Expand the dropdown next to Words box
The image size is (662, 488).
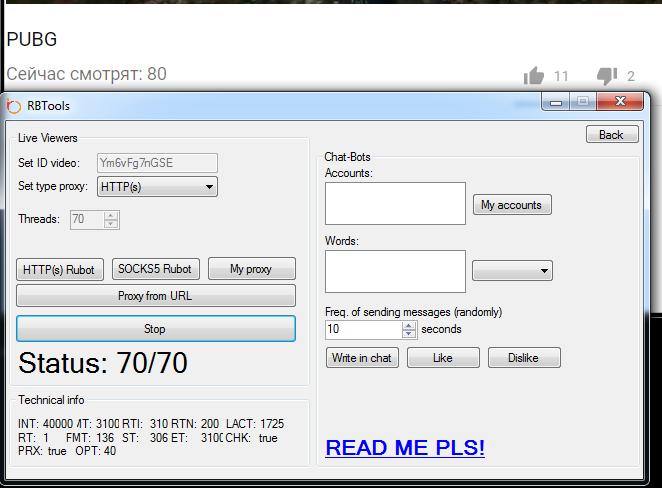point(513,270)
